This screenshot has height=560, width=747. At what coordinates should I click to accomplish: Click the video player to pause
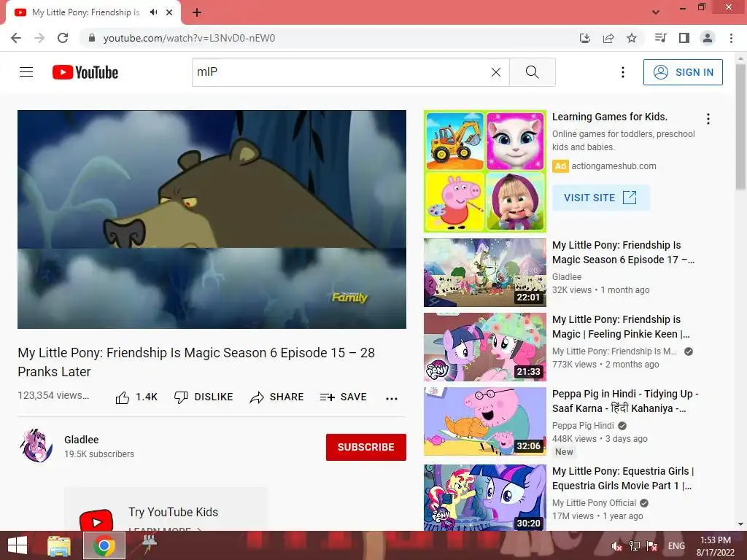(x=212, y=219)
